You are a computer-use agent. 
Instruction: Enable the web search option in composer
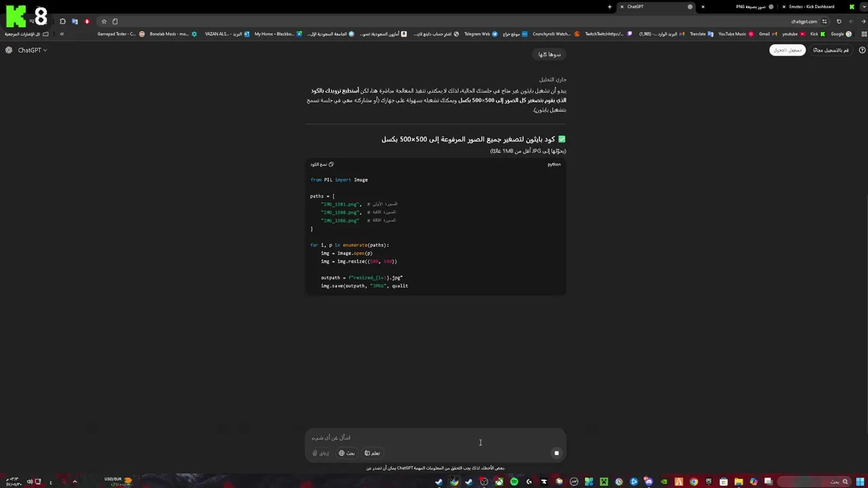click(347, 453)
